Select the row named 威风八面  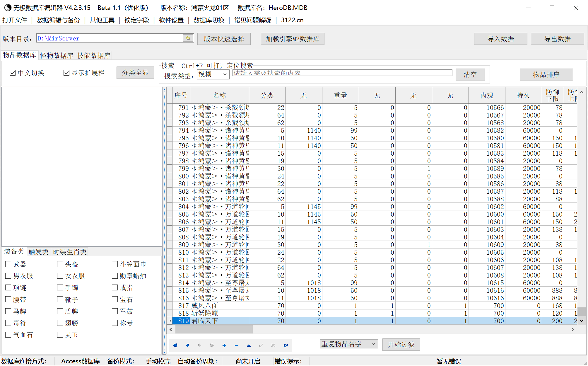[372, 306]
